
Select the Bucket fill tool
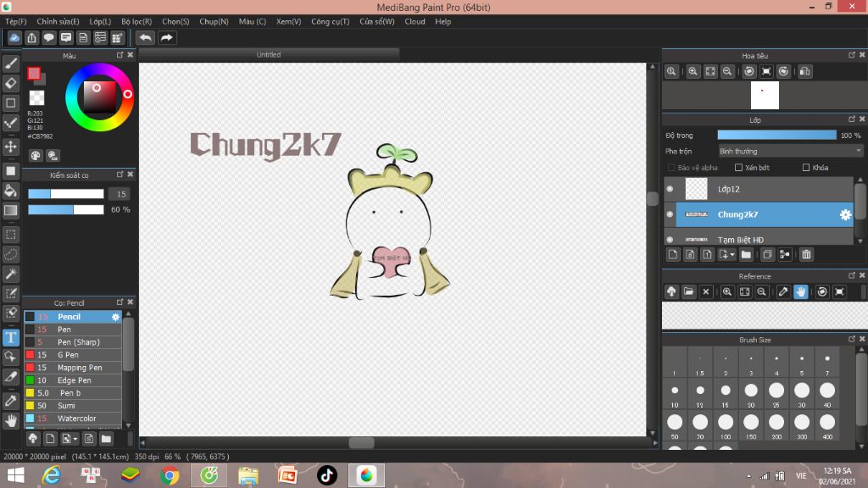[10, 191]
